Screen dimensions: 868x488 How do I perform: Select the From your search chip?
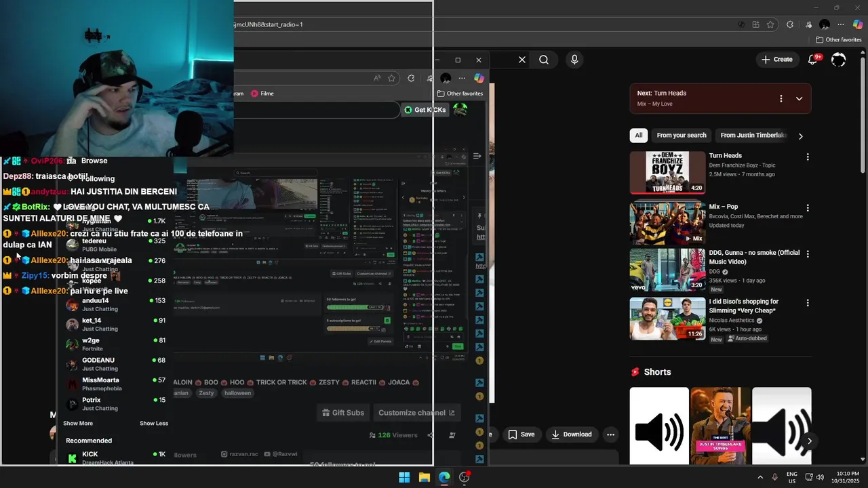682,136
